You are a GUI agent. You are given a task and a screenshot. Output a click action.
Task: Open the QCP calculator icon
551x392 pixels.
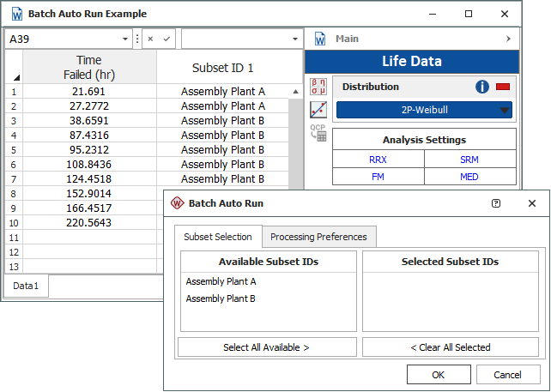[318, 132]
